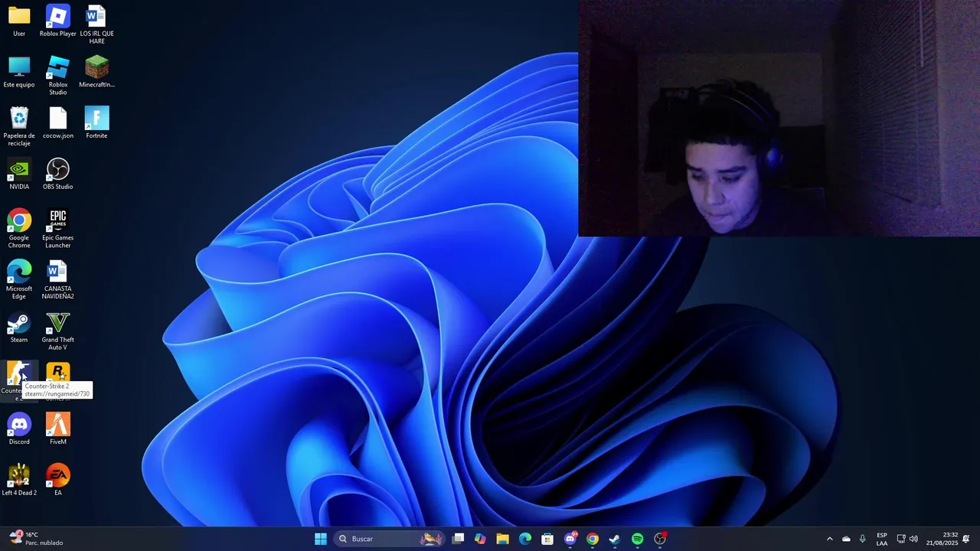The width and height of the screenshot is (980, 551).
Task: Open Microsoft Edge from the taskbar
Action: (525, 539)
